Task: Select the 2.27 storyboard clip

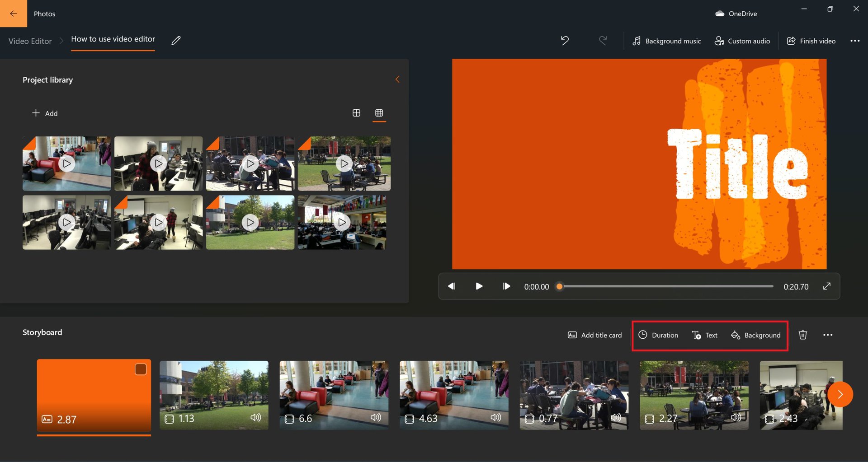Action: (694, 395)
